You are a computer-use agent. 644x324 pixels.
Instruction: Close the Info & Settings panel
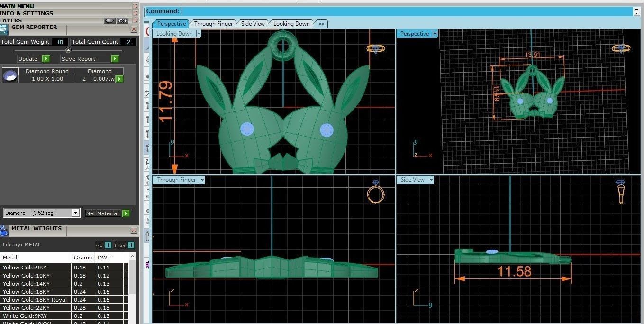[x=135, y=13]
